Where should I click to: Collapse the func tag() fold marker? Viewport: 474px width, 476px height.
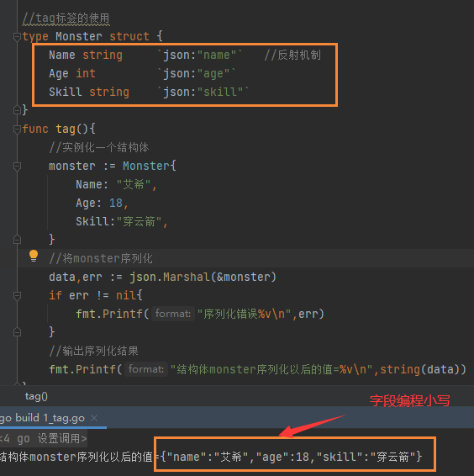pos(17,130)
